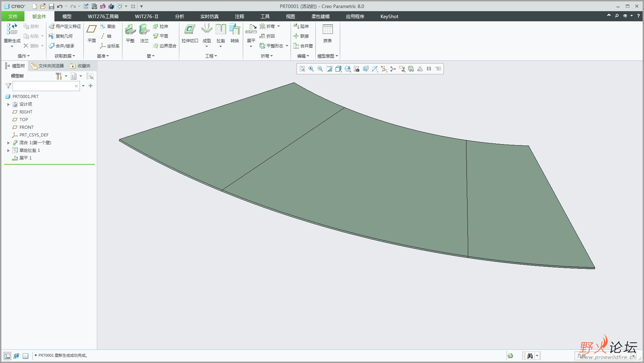Viewport: 644px width, 363px height.
Task: Undo the last action
Action: 60,6
